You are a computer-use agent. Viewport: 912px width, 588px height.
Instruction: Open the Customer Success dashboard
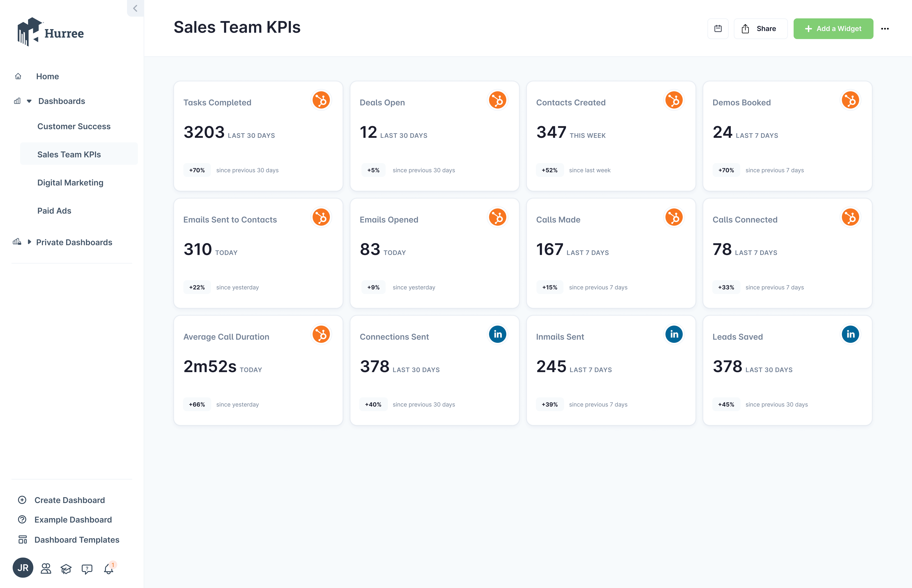[74, 126]
